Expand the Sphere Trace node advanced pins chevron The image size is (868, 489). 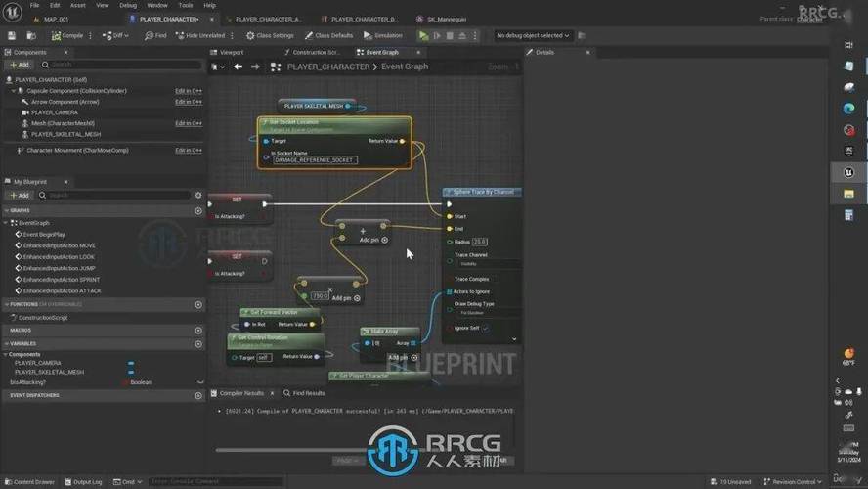pyautogui.click(x=514, y=339)
